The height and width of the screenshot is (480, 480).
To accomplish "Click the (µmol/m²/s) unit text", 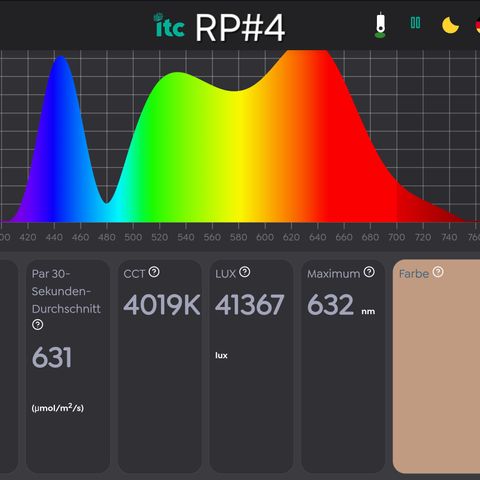I will coord(57,408).
